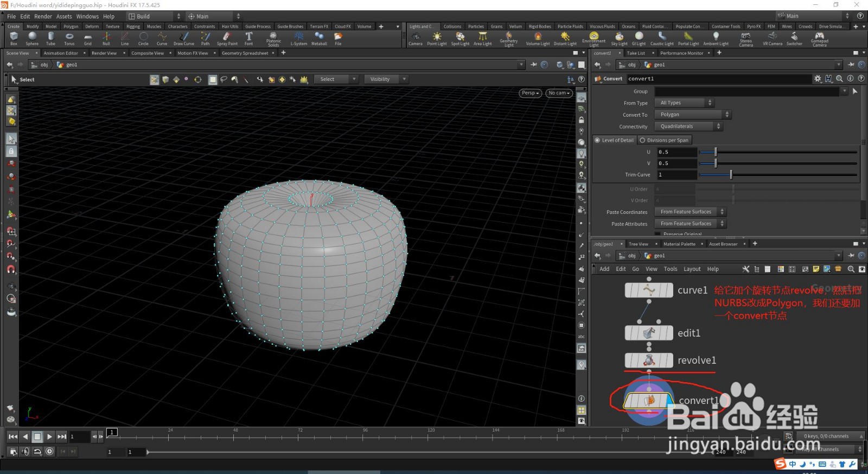Add a Spot Light to the scene
The width and height of the screenshot is (868, 474).
click(460, 39)
